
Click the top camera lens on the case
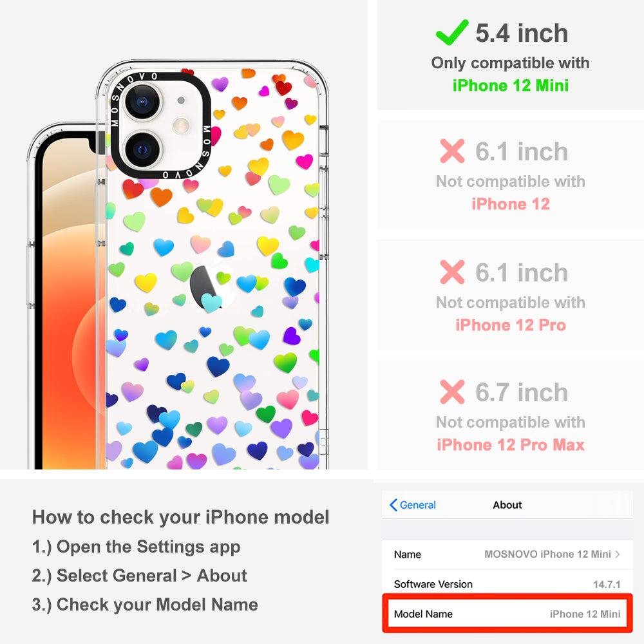click(142, 102)
